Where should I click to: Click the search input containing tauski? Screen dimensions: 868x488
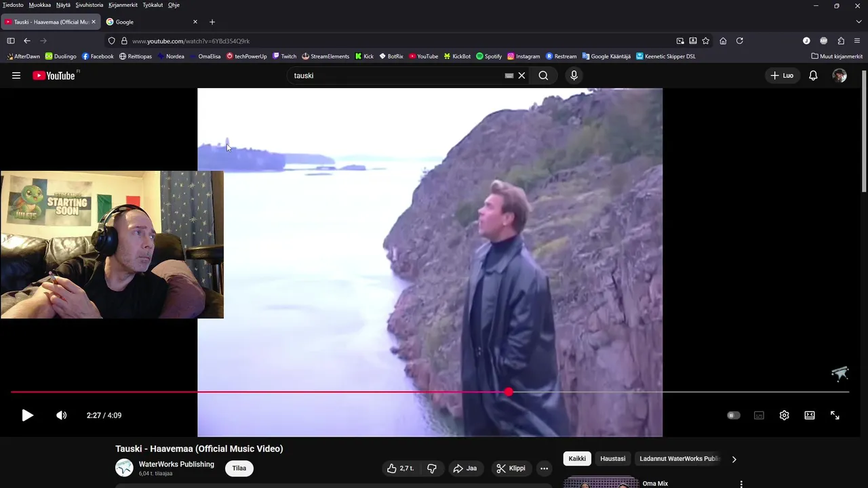pyautogui.click(x=397, y=76)
